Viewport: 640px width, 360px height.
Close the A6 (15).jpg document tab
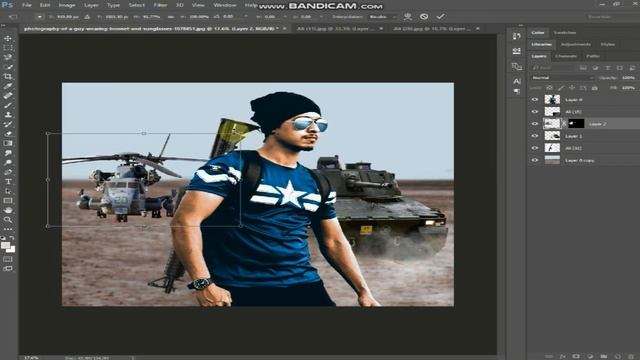pos(381,29)
